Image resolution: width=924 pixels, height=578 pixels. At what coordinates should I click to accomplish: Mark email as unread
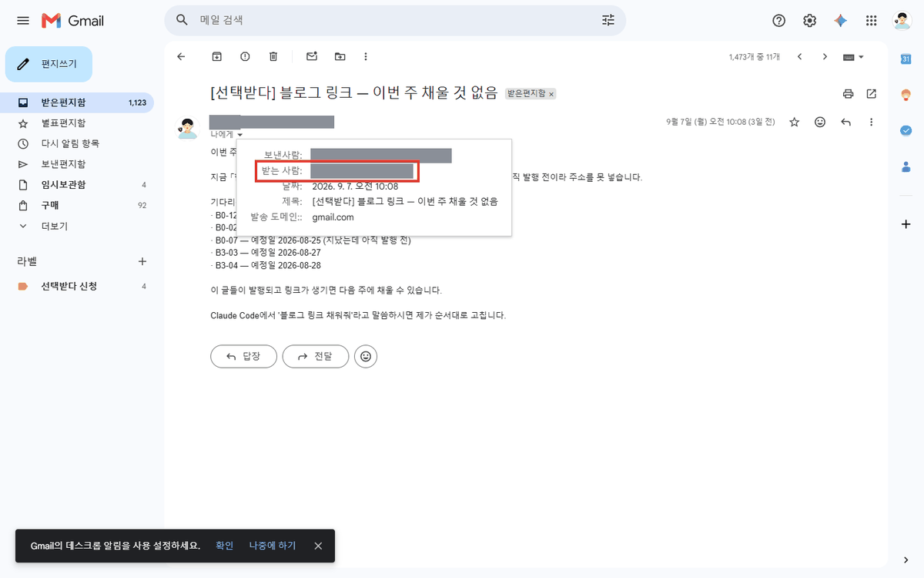[x=312, y=56]
